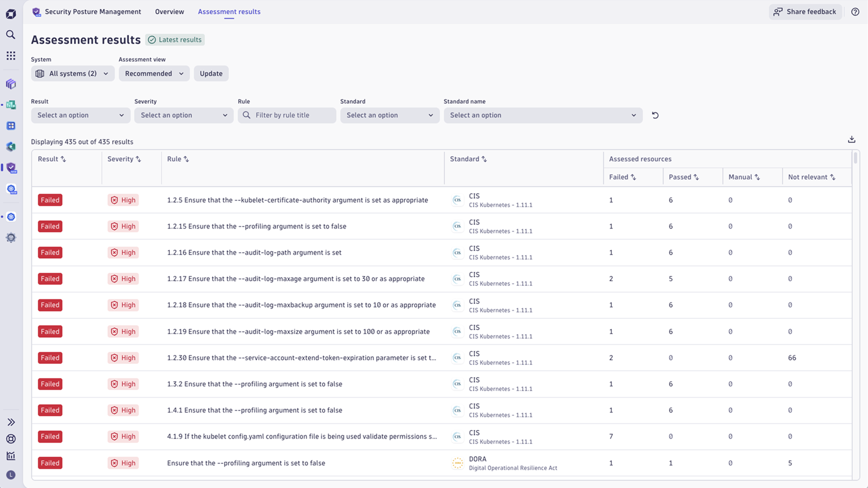
Task: Open the Recommended assessment view dropdown
Action: pos(154,73)
